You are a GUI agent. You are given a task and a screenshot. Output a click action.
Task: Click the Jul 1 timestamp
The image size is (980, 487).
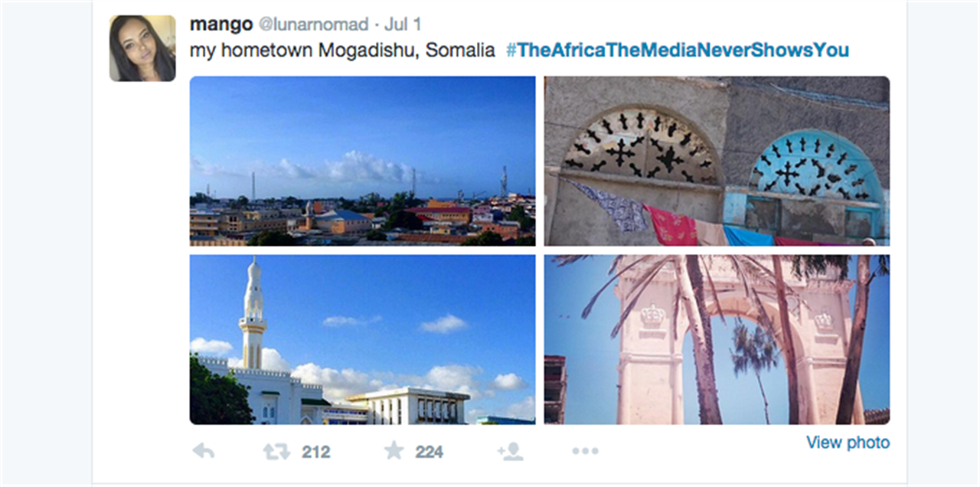[403, 25]
